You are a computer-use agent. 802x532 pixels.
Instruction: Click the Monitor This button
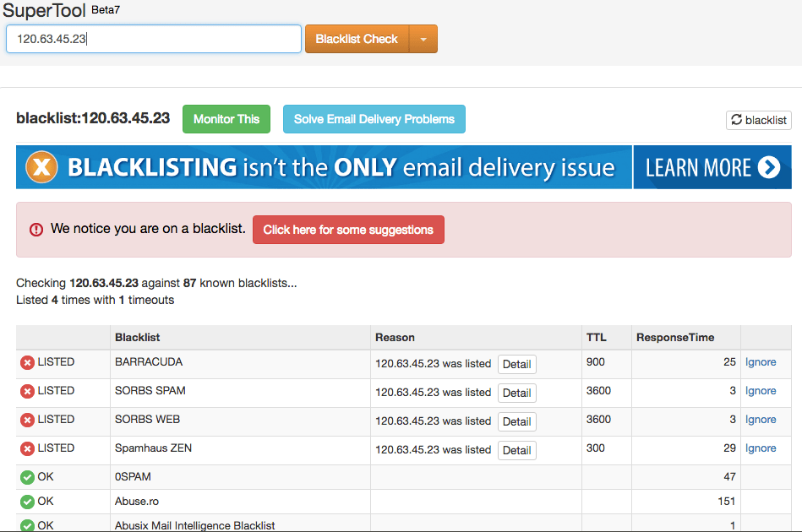coord(226,119)
